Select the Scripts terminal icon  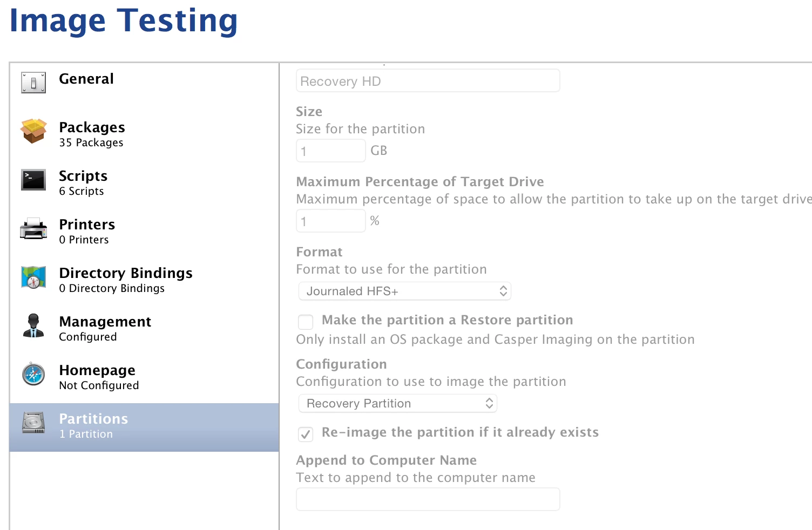(x=33, y=180)
